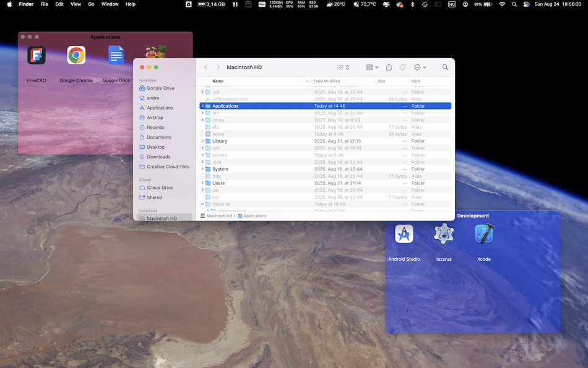588x368 pixels.
Task: Open the Finder menu
Action: (26, 4)
